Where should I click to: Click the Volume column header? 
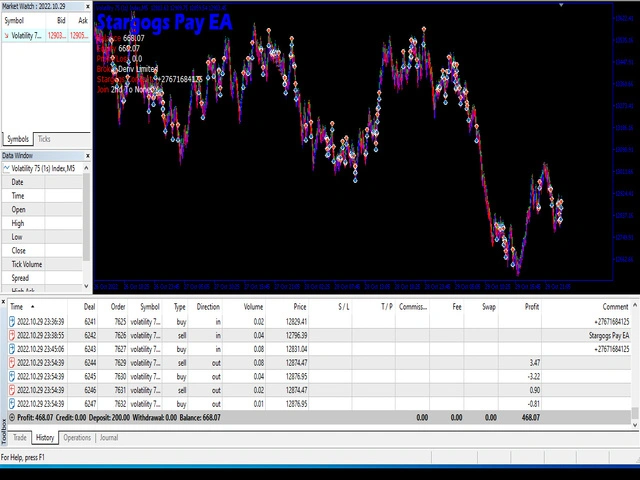pos(254,307)
